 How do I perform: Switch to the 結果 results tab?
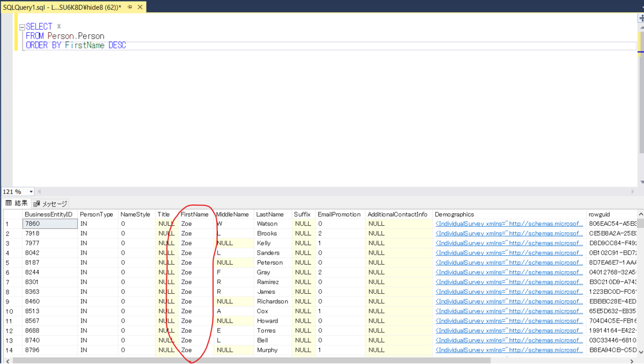click(x=17, y=203)
